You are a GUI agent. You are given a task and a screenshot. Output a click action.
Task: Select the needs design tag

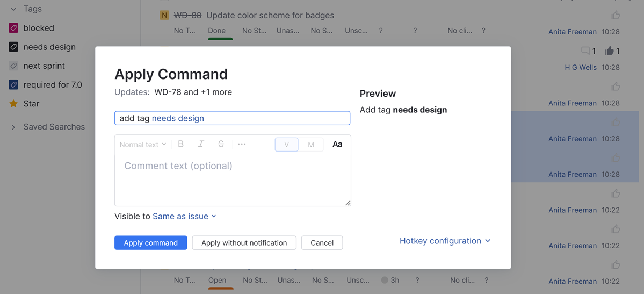pyautogui.click(x=49, y=47)
